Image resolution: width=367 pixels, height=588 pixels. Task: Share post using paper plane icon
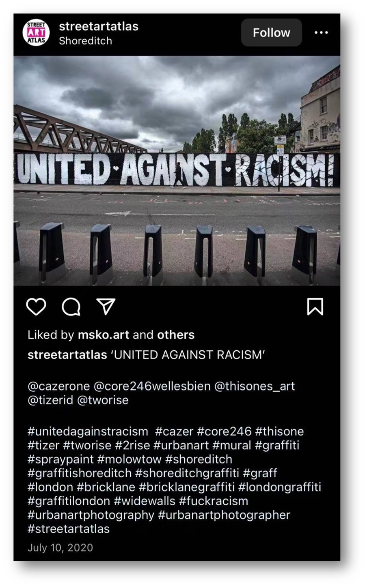tap(106, 307)
